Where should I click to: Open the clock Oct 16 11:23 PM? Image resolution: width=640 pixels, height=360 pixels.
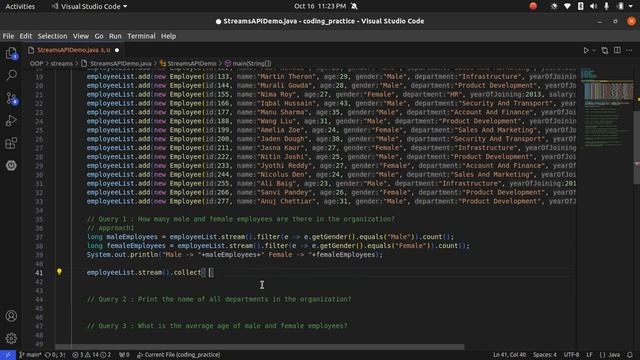click(320, 6)
